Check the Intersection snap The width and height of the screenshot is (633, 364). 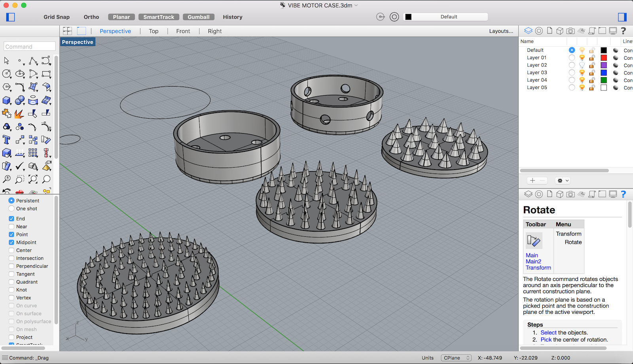[x=11, y=258]
